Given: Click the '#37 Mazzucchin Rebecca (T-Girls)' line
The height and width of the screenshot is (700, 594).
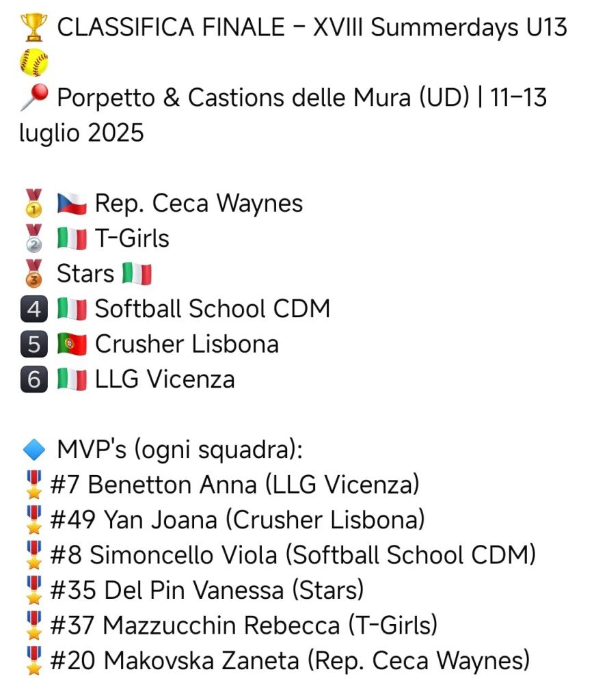Looking at the screenshot, I should pyautogui.click(x=243, y=625).
